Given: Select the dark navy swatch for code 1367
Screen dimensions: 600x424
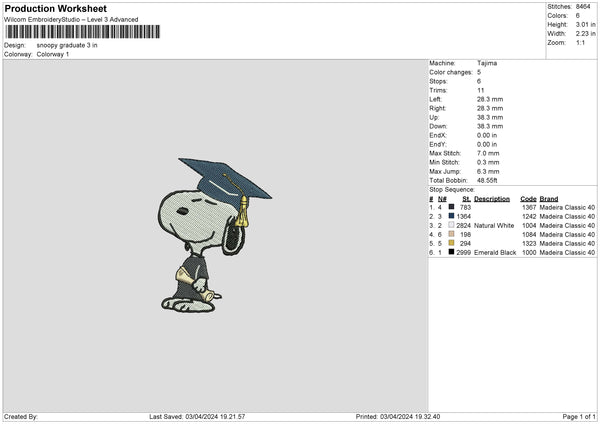Looking at the screenshot, I should coord(452,207).
